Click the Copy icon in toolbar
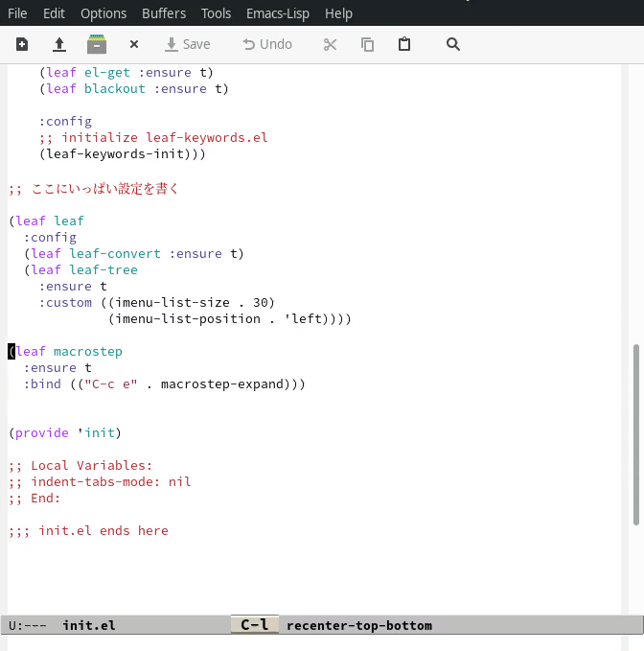644x651 pixels. 367,44
